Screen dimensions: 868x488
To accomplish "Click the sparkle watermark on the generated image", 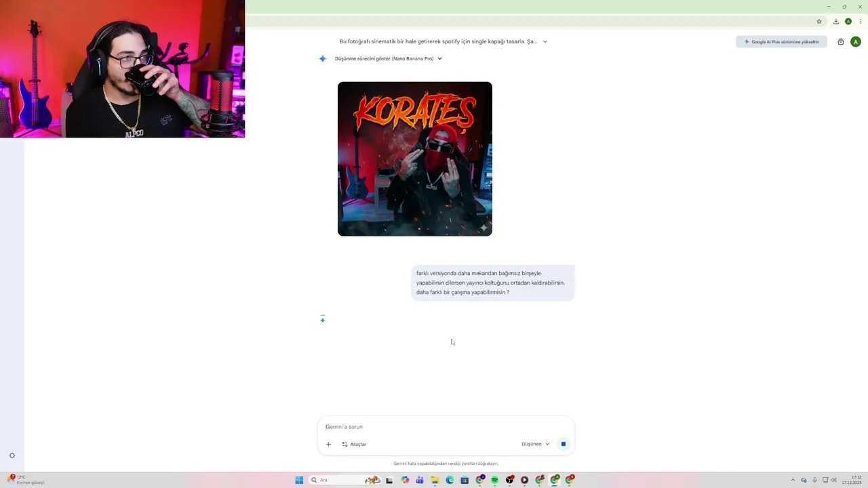I will click(484, 228).
